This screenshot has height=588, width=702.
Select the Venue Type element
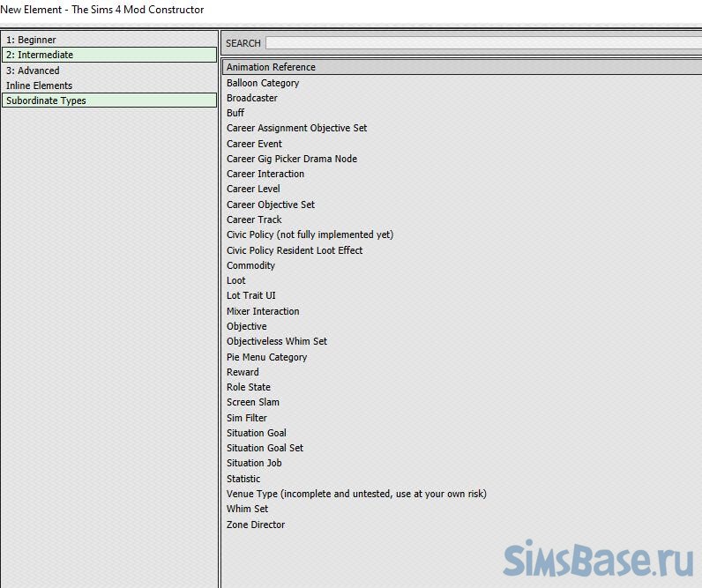[356, 494]
